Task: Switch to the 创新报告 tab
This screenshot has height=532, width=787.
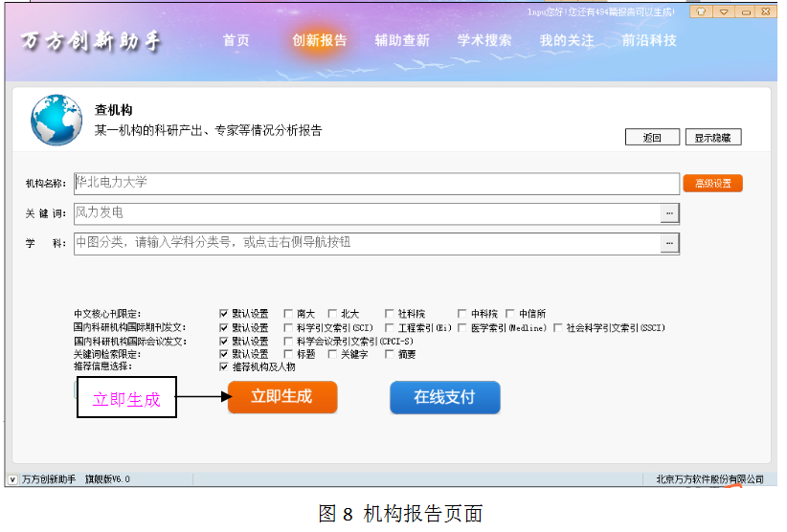Action: [x=319, y=40]
